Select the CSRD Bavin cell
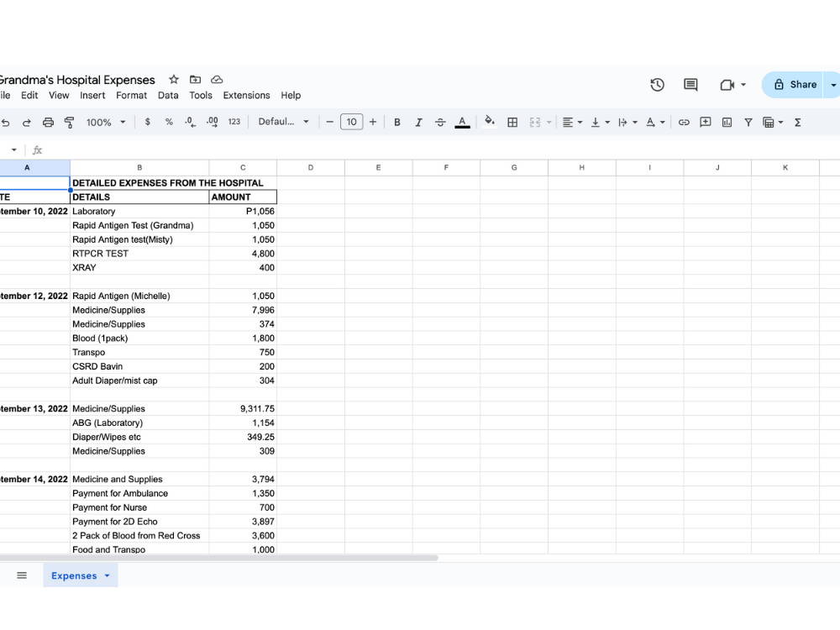 (139, 366)
